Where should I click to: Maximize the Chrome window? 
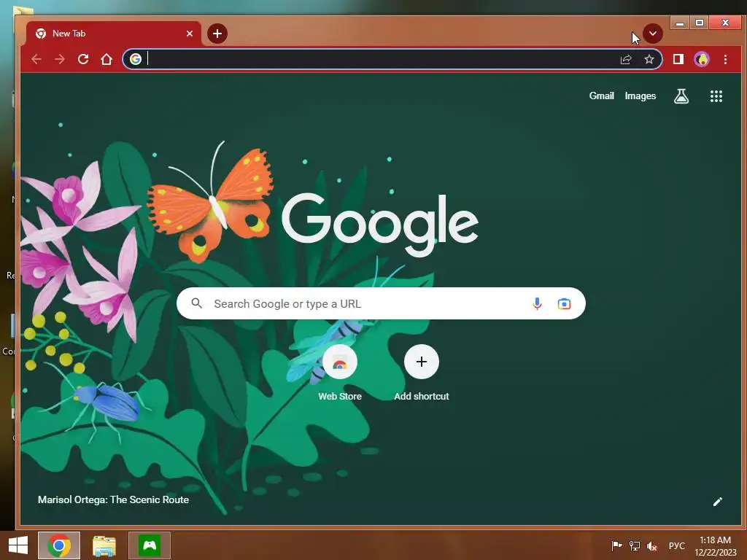(x=700, y=23)
